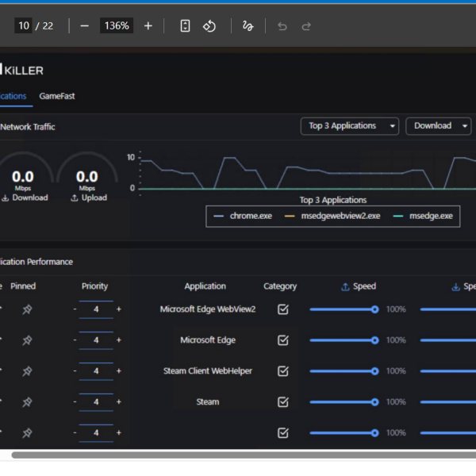Pin the Microsoft Edge application
This screenshot has height=476, width=476.
[x=27, y=340]
